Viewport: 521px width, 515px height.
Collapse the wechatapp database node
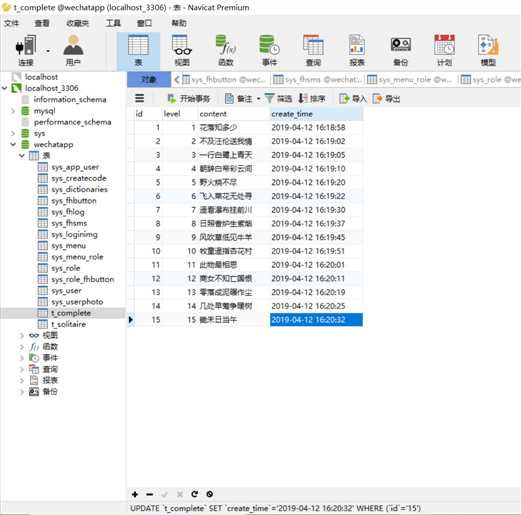pyautogui.click(x=13, y=144)
